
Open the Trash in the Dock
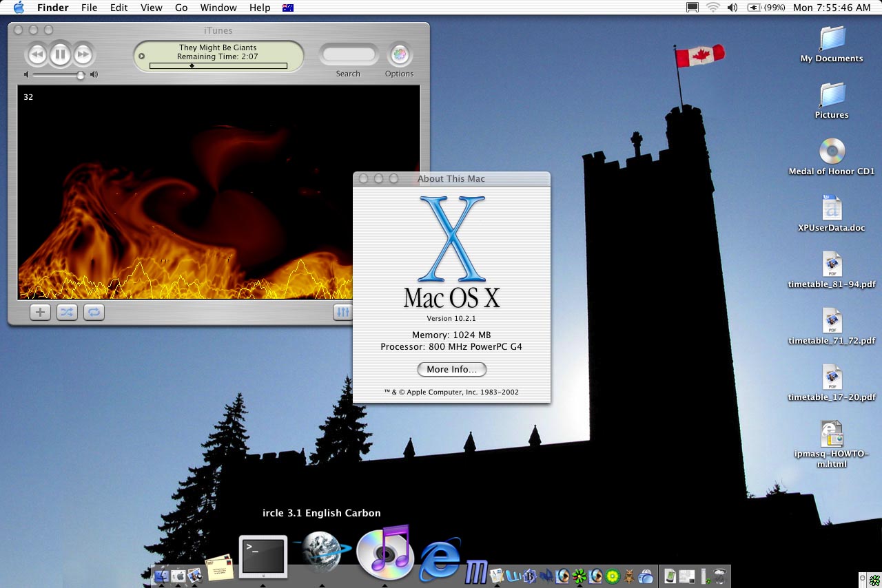(719, 576)
